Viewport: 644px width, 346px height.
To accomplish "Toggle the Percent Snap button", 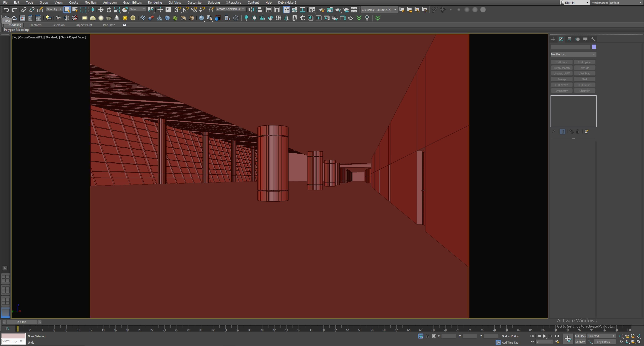I will tap(194, 10).
